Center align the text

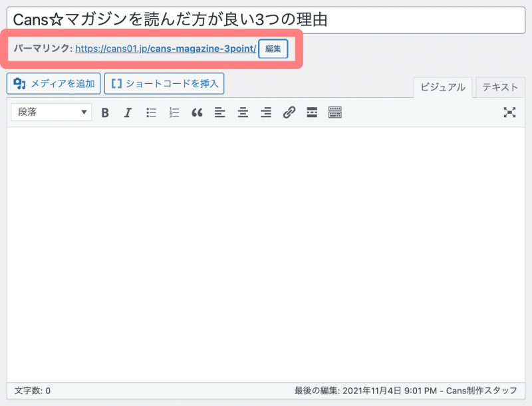coord(243,112)
